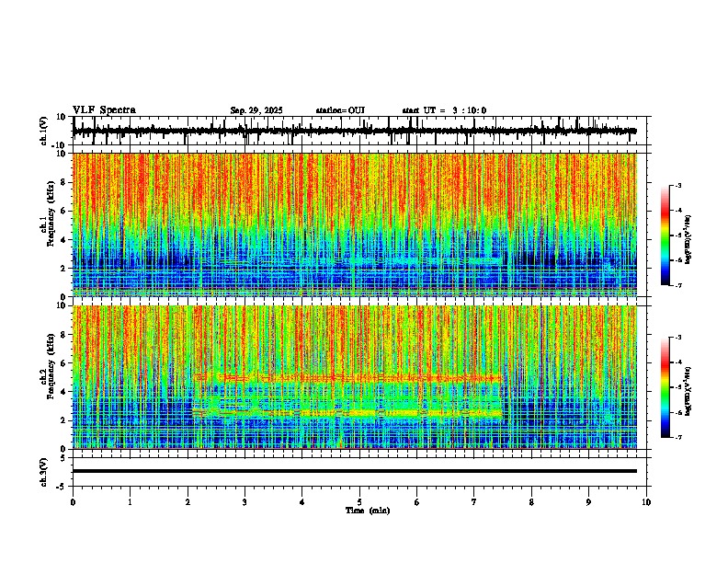Screen dimensions: 728x563
Task: Click the ch.1 spectrogram color bar
Action: click(x=665, y=236)
